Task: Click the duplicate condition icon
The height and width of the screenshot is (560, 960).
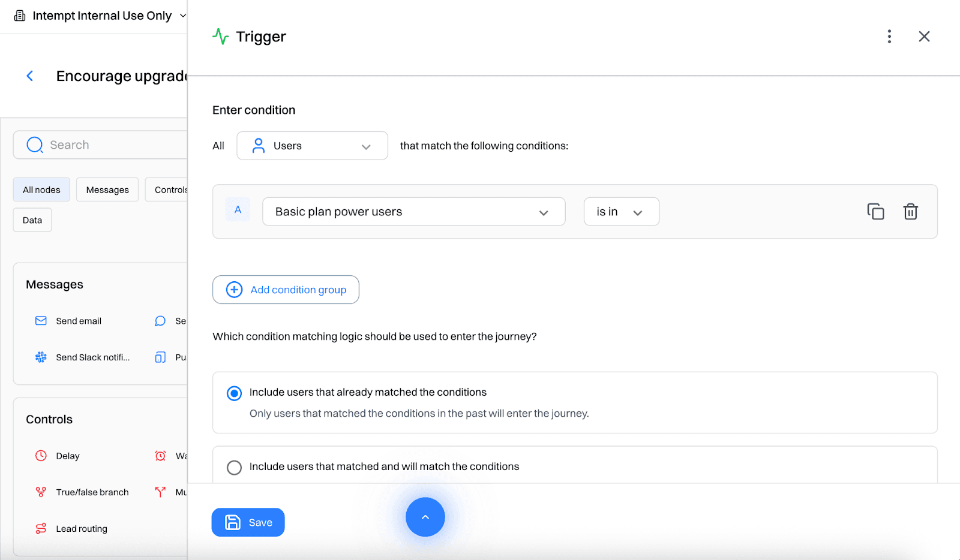Action: [875, 212]
